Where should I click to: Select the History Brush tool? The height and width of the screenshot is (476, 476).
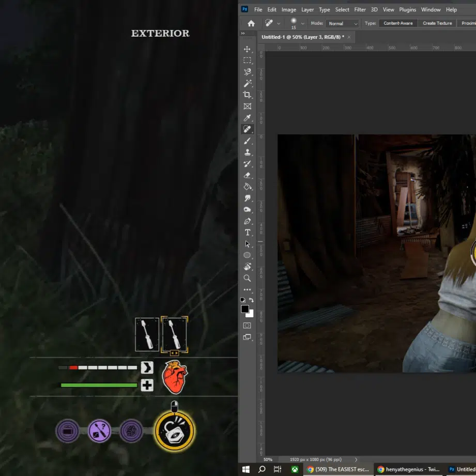tap(247, 164)
